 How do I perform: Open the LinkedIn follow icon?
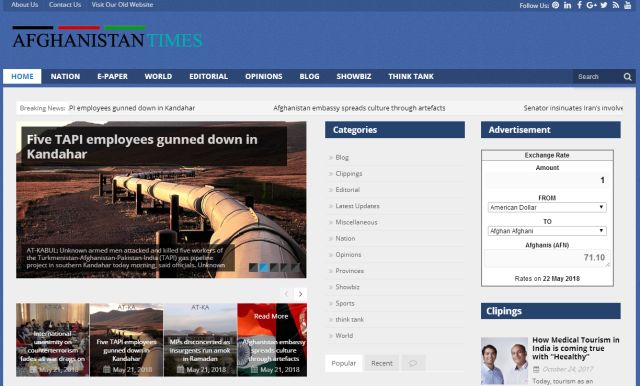[x=567, y=5]
